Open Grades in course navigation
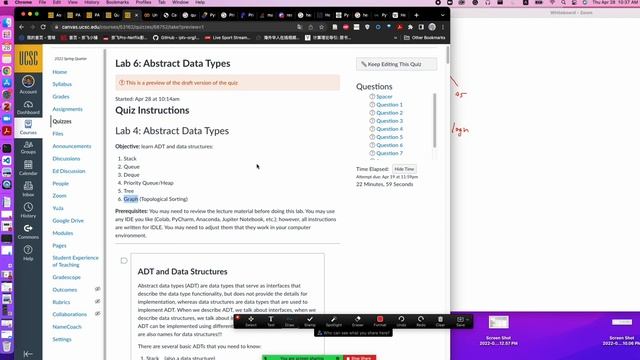Screen dimensions: 640x360 pos(61,97)
